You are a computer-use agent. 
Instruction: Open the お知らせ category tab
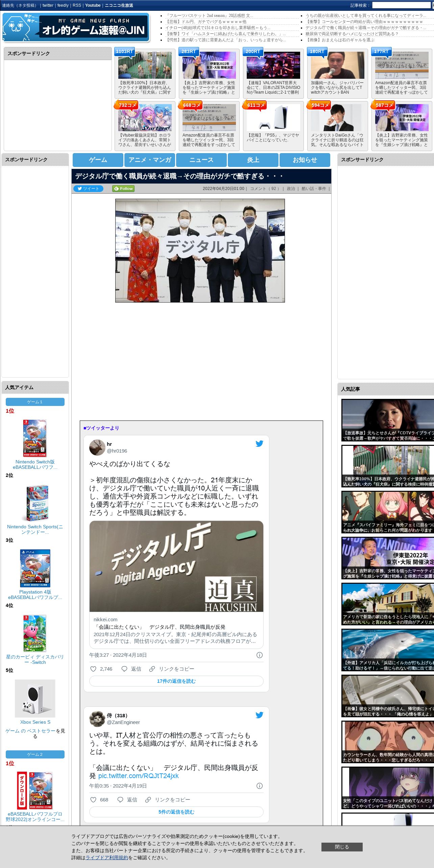[x=305, y=160]
